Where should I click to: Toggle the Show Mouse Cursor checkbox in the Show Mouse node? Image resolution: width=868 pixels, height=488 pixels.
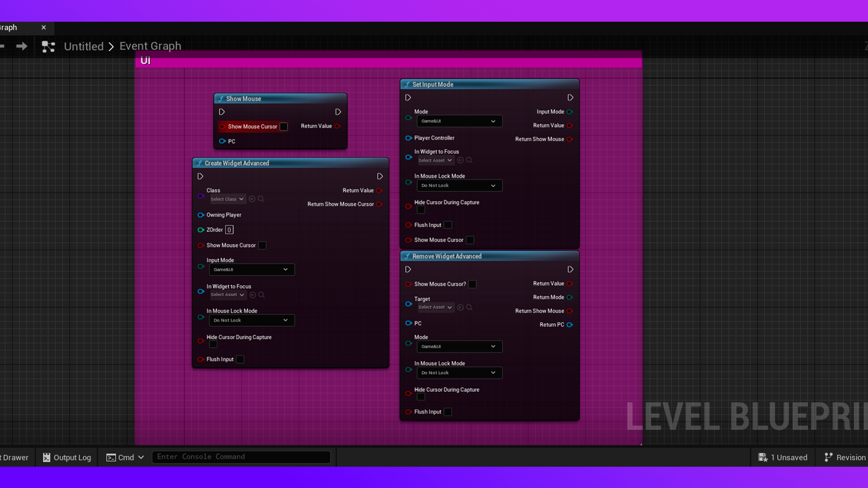pyautogui.click(x=284, y=127)
